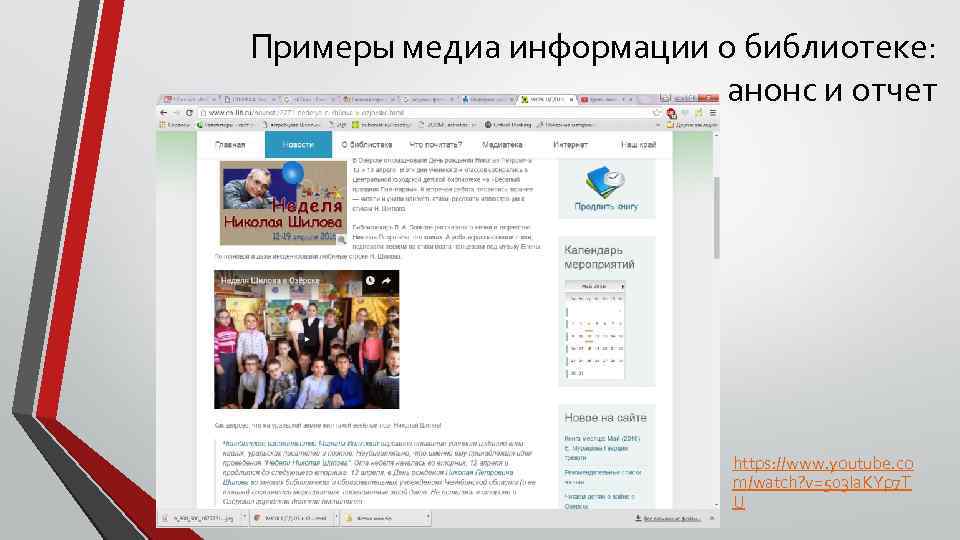Click the calendar month header
The image size is (960, 540).
[594, 286]
